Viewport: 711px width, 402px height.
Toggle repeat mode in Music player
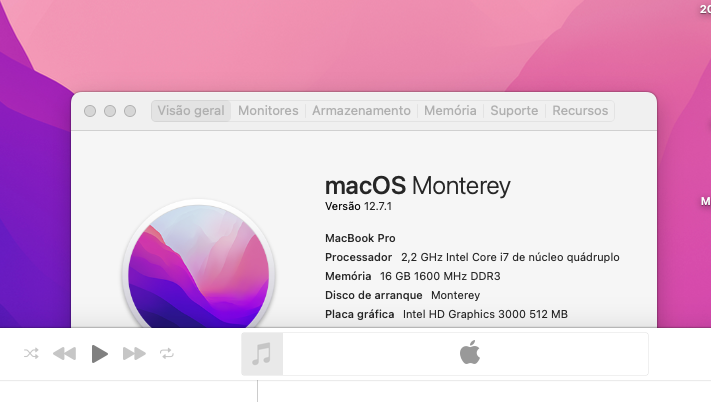(x=167, y=354)
